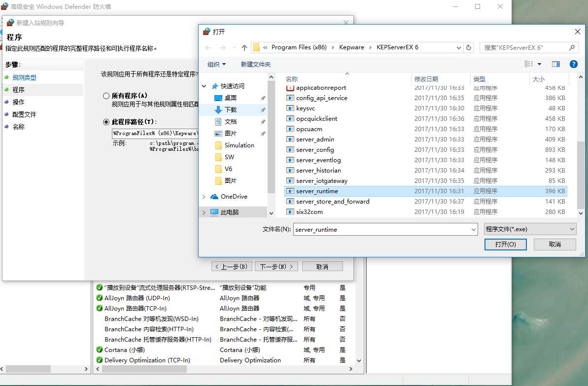The image size is (588, 386).
Task: Open help question mark icon
Action: click(x=573, y=64)
